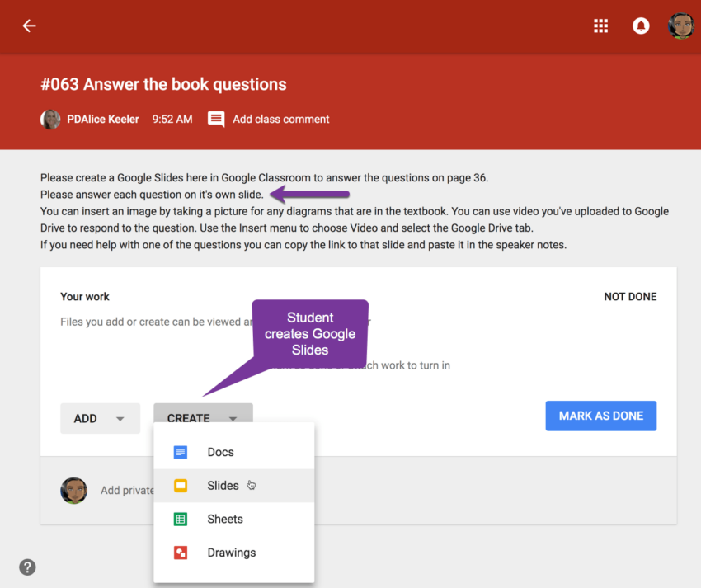Viewport: 701px width, 588px height.
Task: Go back using the left arrow
Action: point(29,26)
